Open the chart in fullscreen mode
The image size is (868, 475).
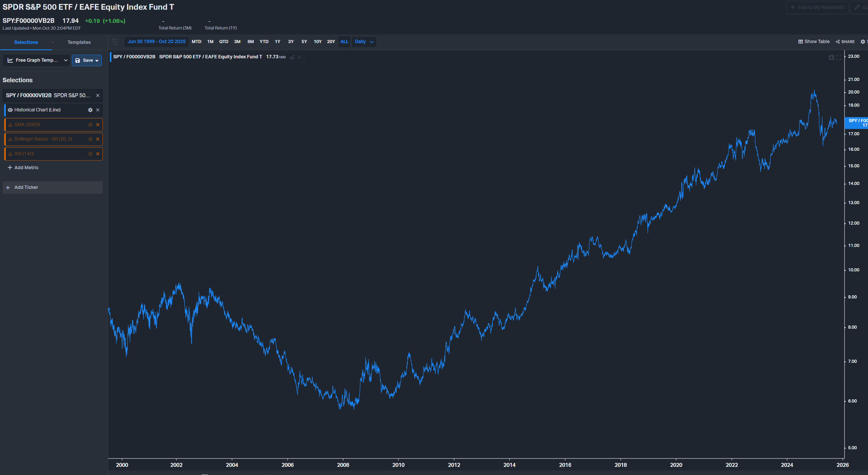click(x=838, y=58)
